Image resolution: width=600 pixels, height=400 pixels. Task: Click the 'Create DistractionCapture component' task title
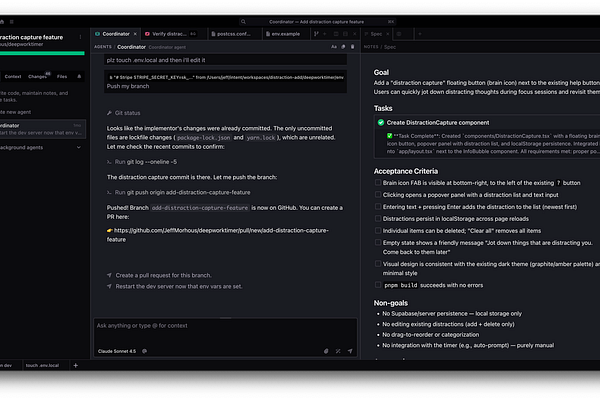(438, 122)
